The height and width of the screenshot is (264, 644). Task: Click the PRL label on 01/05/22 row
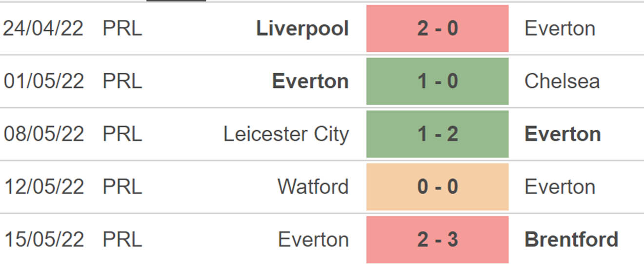click(122, 81)
